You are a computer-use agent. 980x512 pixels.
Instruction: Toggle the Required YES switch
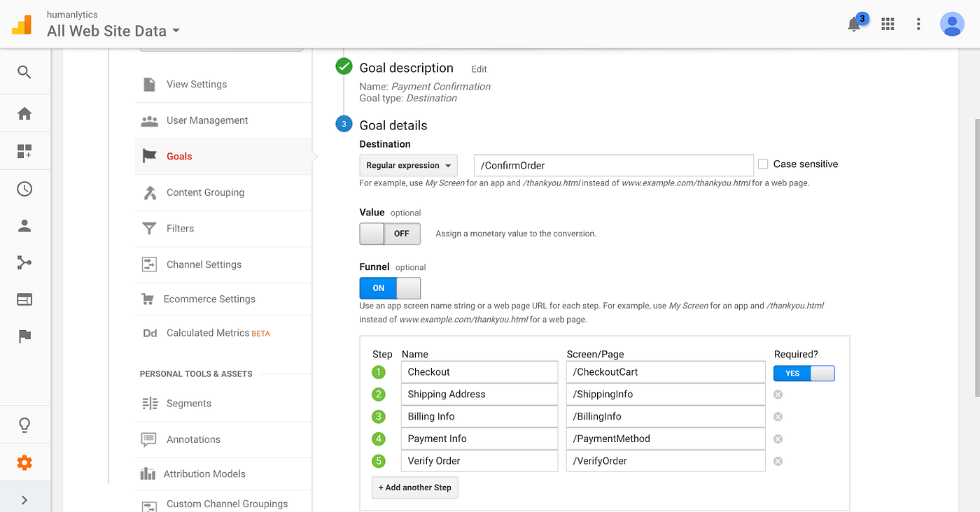804,373
